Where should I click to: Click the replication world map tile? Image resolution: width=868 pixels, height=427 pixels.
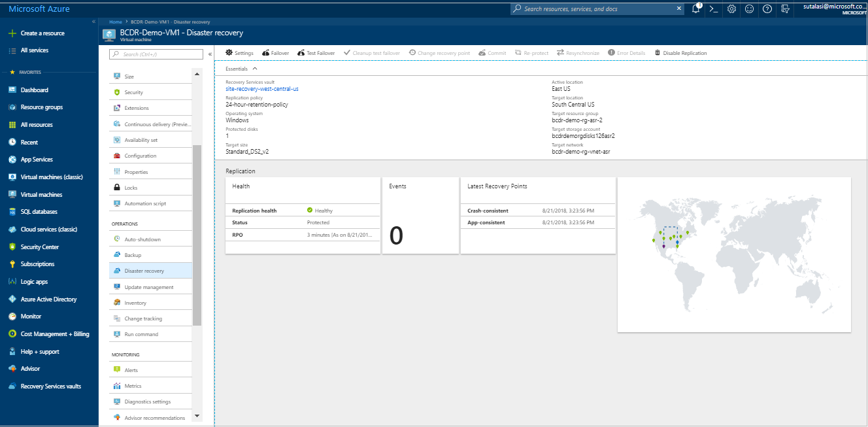pos(734,254)
